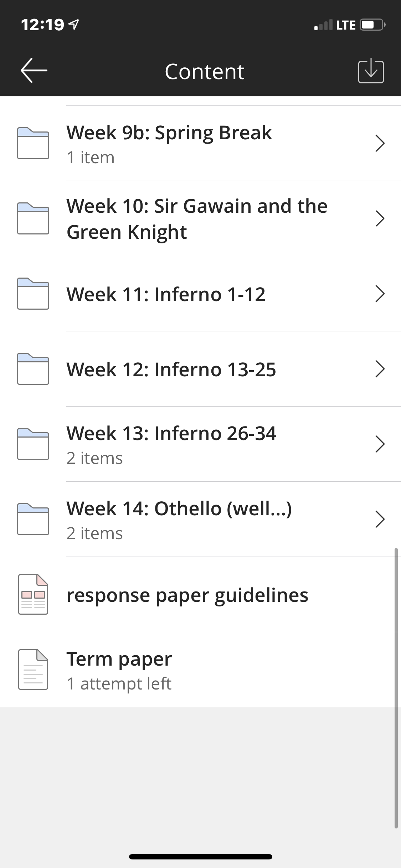This screenshot has height=868, width=401.
Task: Tap the Term paper assignment icon
Action: pos(33,670)
